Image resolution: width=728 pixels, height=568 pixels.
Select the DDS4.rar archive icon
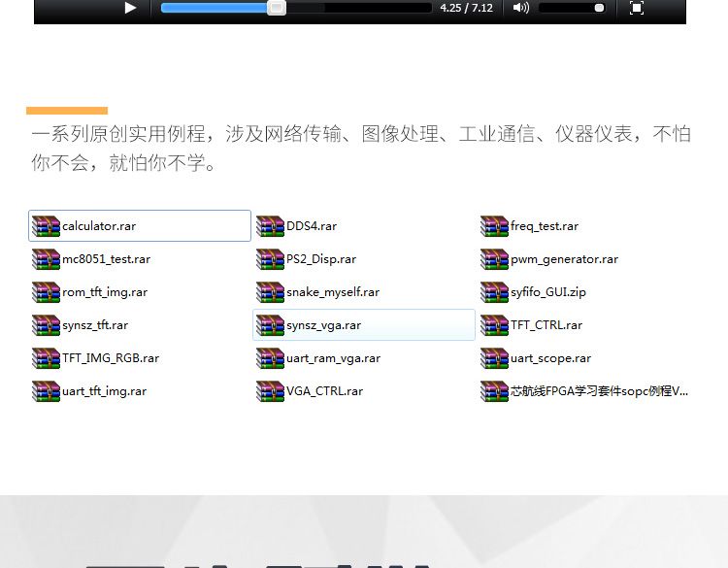click(x=270, y=226)
